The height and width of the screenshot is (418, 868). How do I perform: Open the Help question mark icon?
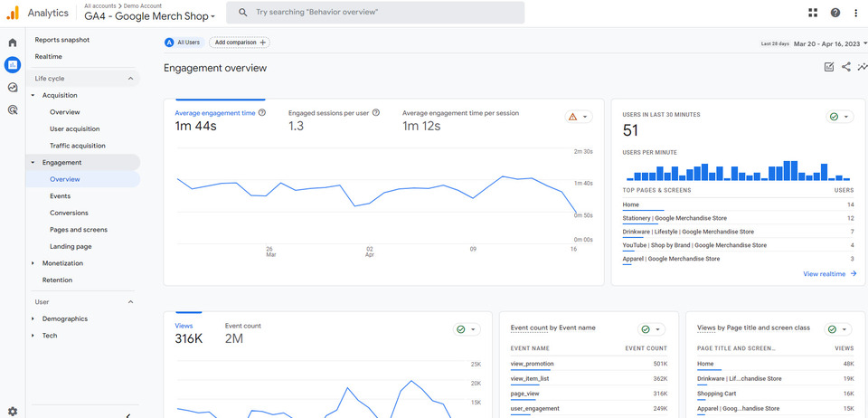click(835, 13)
